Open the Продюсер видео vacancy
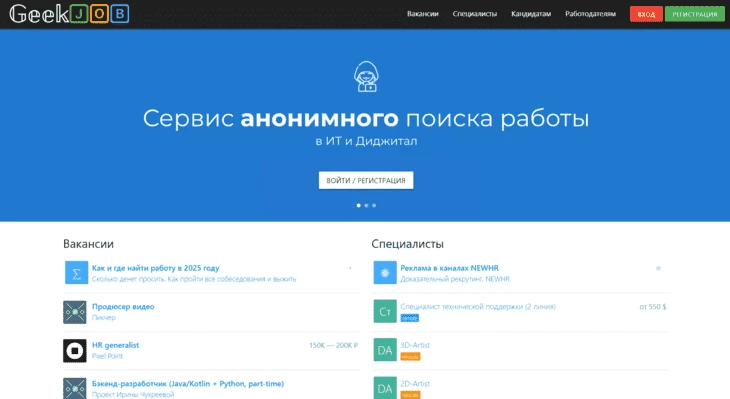 pyautogui.click(x=123, y=306)
